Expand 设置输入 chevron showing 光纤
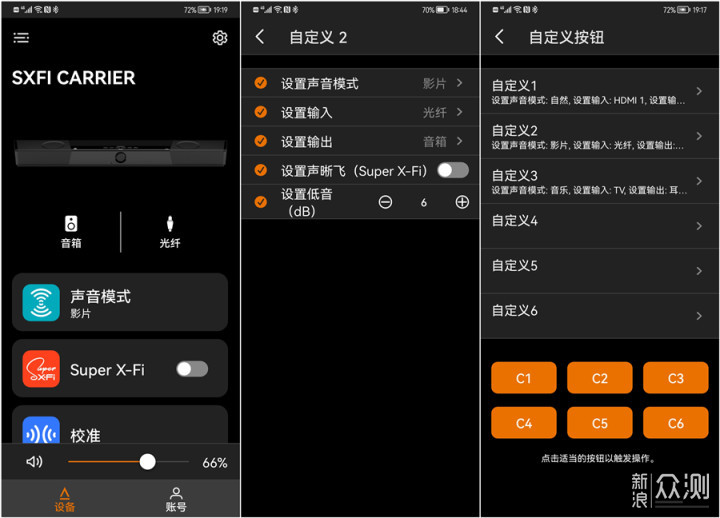 click(460, 112)
